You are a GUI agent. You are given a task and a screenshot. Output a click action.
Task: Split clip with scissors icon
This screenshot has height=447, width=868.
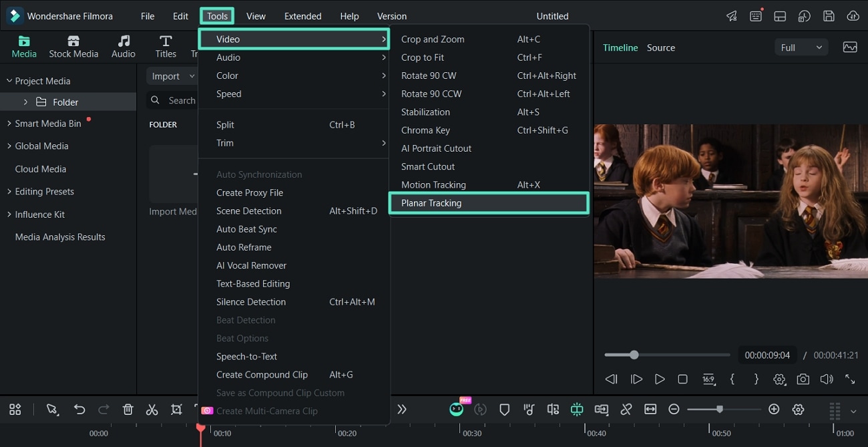pyautogui.click(x=152, y=410)
